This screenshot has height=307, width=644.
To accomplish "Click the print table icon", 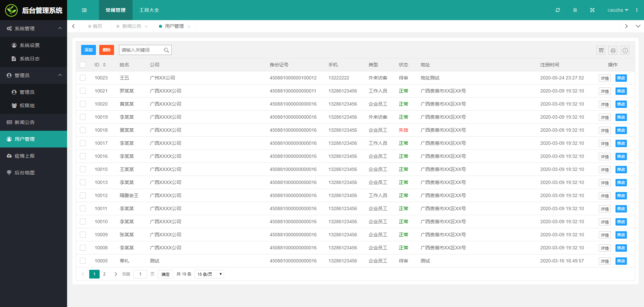I will click(613, 50).
